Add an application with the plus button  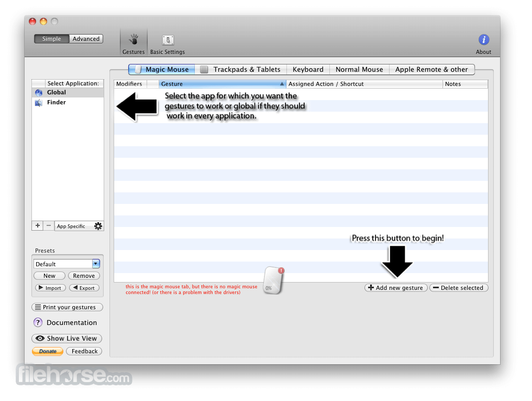tap(37, 226)
